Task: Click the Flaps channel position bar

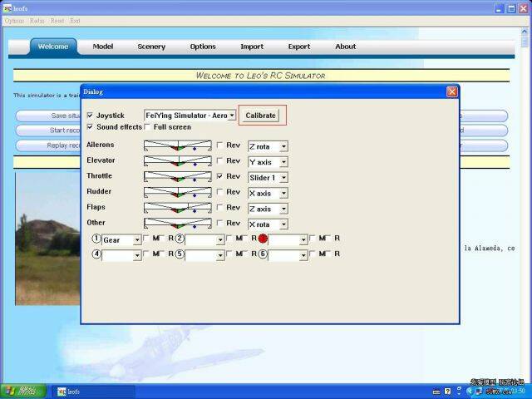Action: (178, 208)
